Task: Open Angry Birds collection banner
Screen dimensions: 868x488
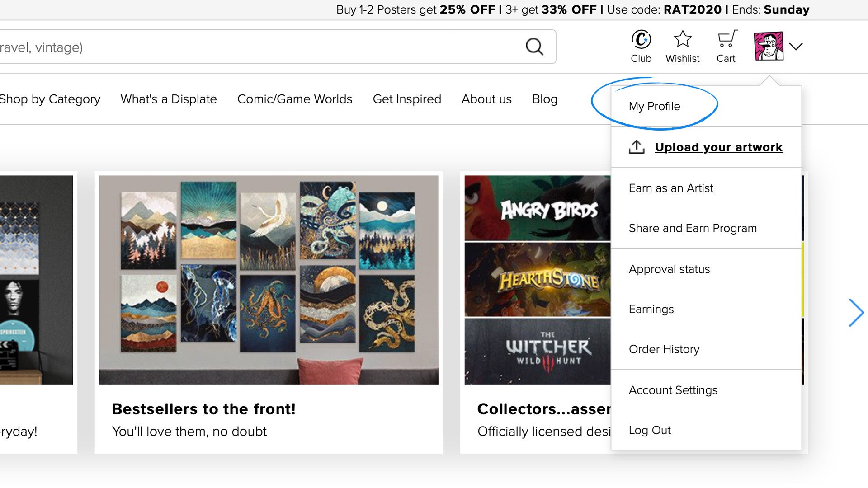Action: pos(538,208)
